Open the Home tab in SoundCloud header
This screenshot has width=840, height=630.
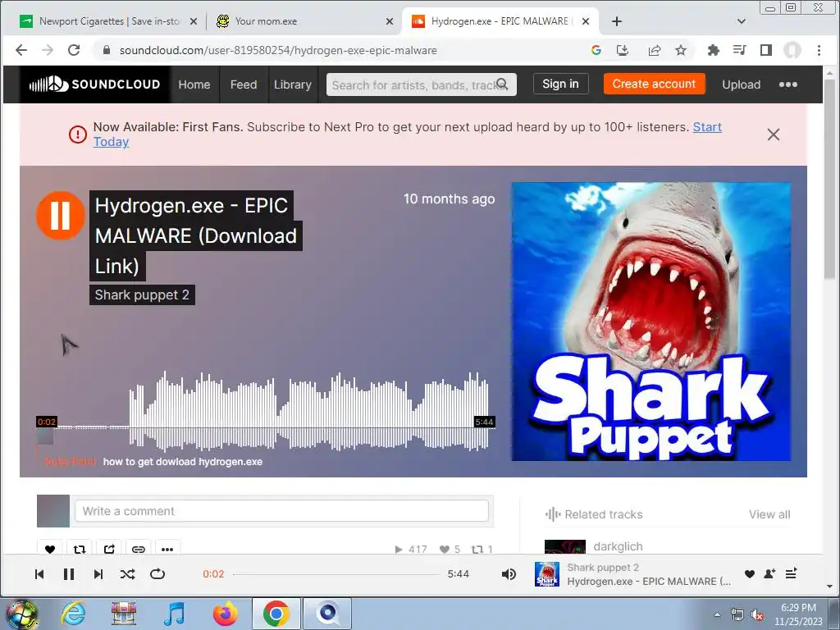194,84
